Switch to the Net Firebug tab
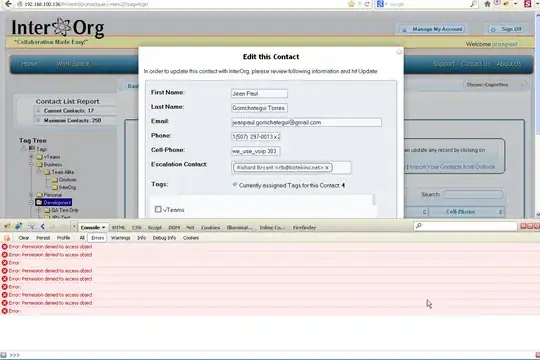 pos(190,227)
